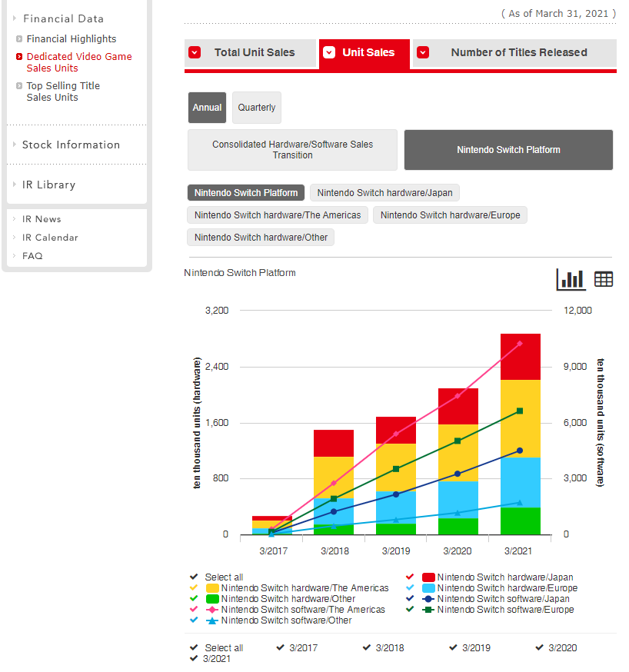Screen dimensions: 629x672
Task: Click blue hardware/Europe legend swatch
Action: 428,588
